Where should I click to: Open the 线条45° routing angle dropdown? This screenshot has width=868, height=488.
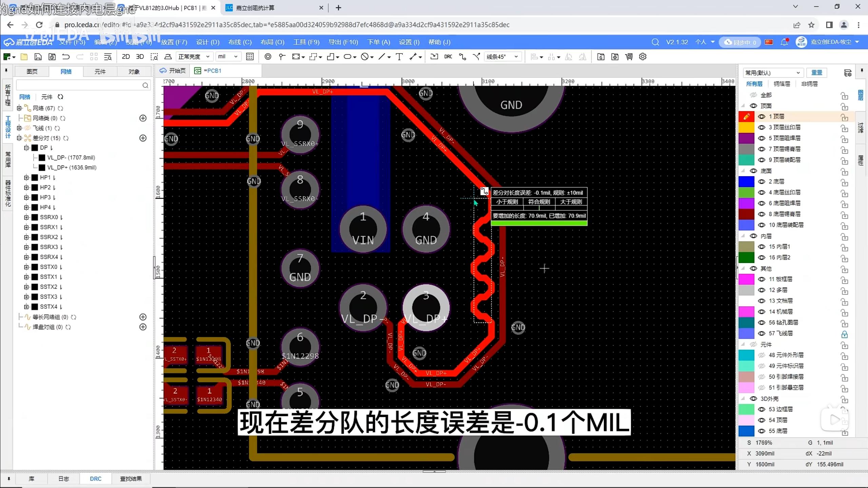coord(502,57)
